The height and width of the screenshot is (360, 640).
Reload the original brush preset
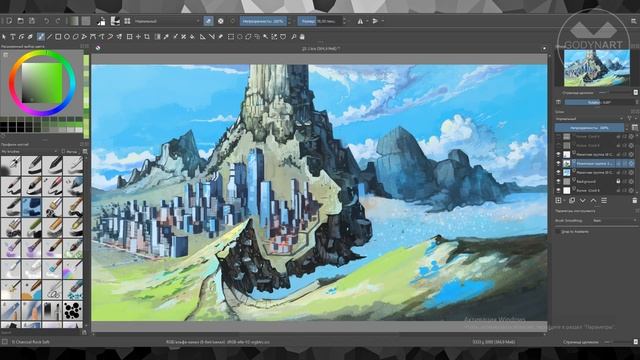[233, 21]
